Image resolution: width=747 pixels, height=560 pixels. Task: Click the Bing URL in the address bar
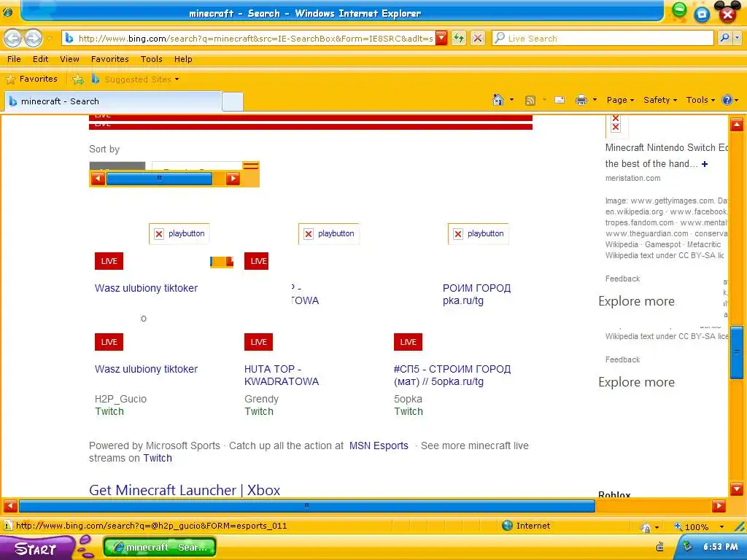255,39
